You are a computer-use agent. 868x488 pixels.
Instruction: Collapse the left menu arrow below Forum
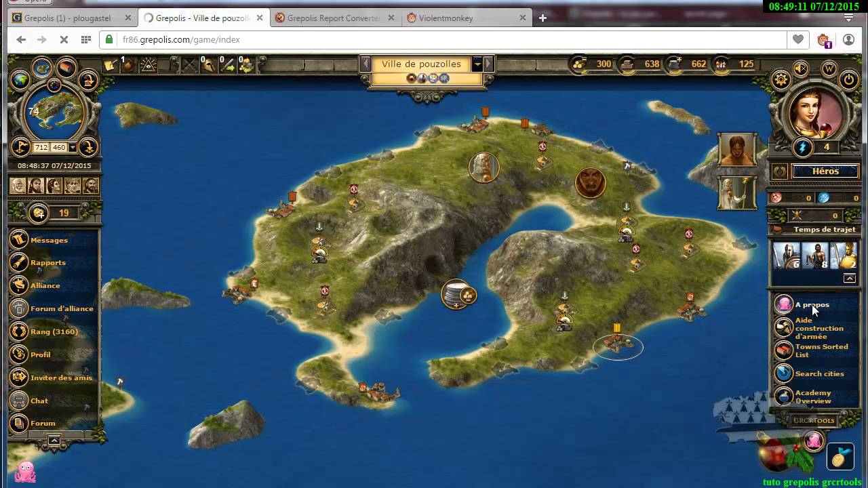[x=54, y=440]
